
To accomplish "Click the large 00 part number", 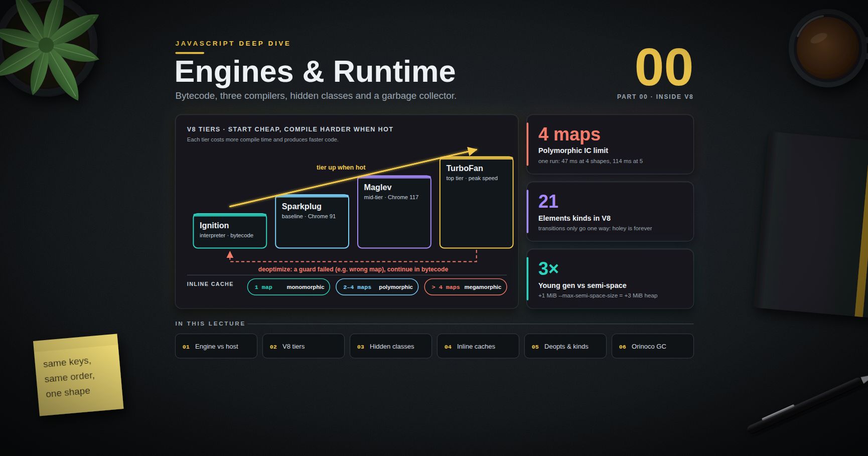I will click(x=664, y=67).
